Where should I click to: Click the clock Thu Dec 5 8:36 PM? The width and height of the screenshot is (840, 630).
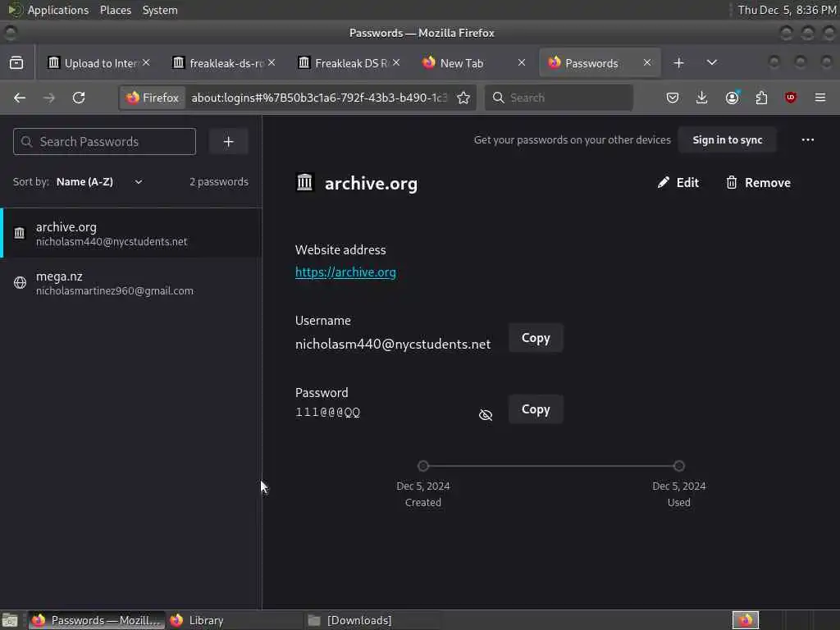click(x=787, y=10)
